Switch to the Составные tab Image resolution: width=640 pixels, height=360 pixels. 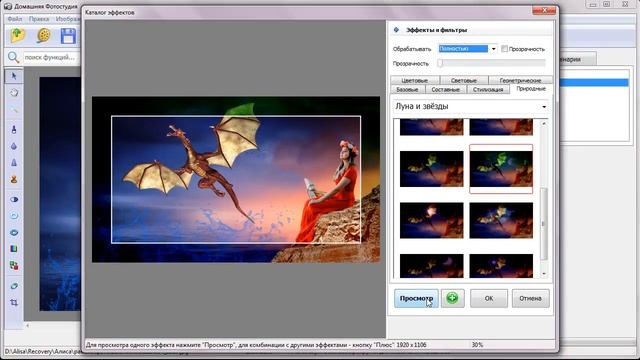coord(445,89)
